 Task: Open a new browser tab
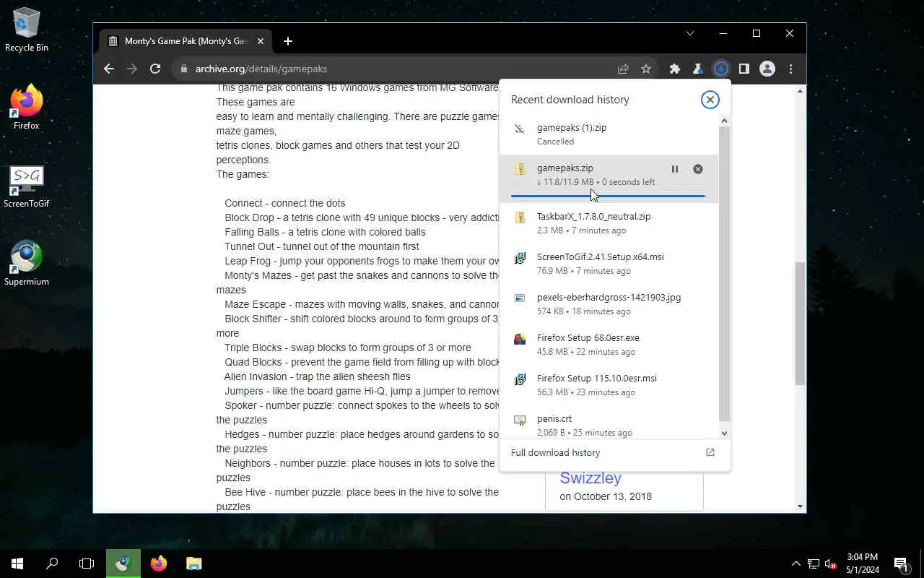click(288, 41)
